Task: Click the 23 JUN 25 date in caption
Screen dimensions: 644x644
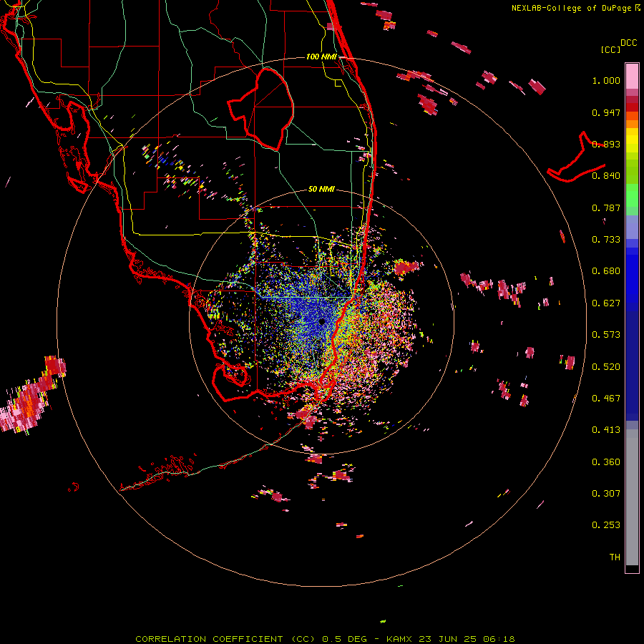Action: pyautogui.click(x=448, y=639)
